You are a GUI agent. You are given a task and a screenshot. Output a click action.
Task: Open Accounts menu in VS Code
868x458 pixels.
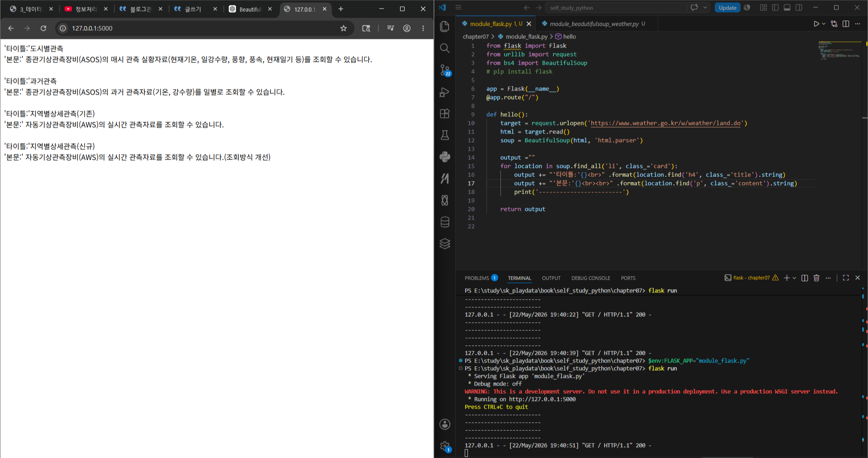pos(445,424)
